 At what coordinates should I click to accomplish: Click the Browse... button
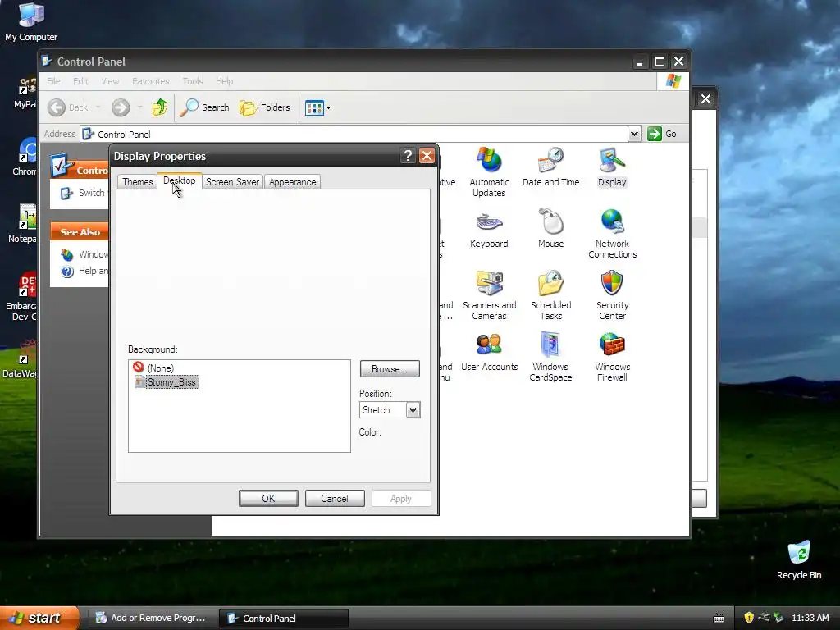390,369
